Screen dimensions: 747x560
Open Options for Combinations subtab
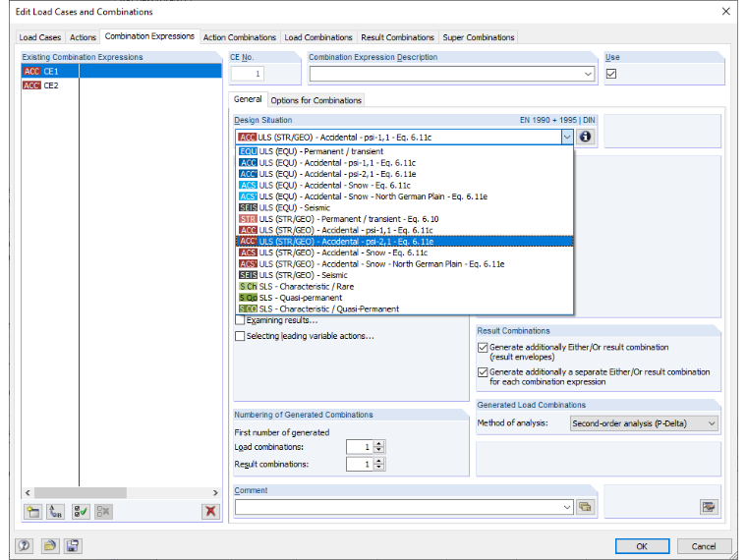tap(316, 100)
